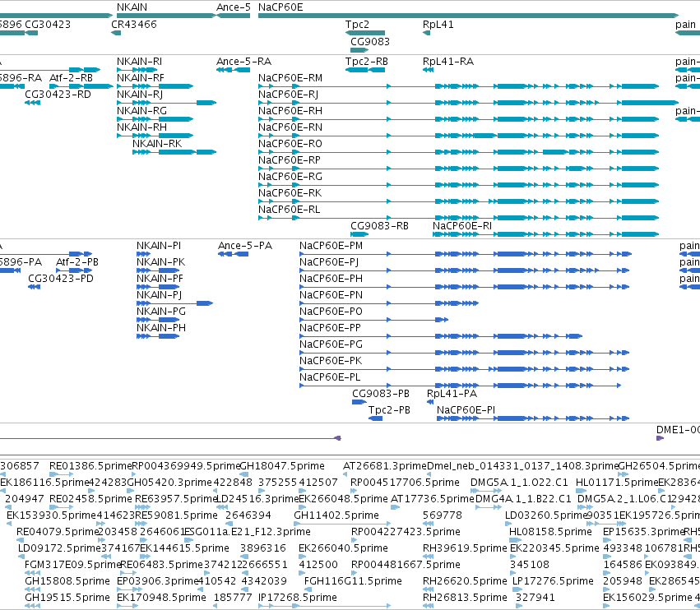The image size is (700, 610).
Task: Open protein NaCP60E-PH
Action: (331, 279)
